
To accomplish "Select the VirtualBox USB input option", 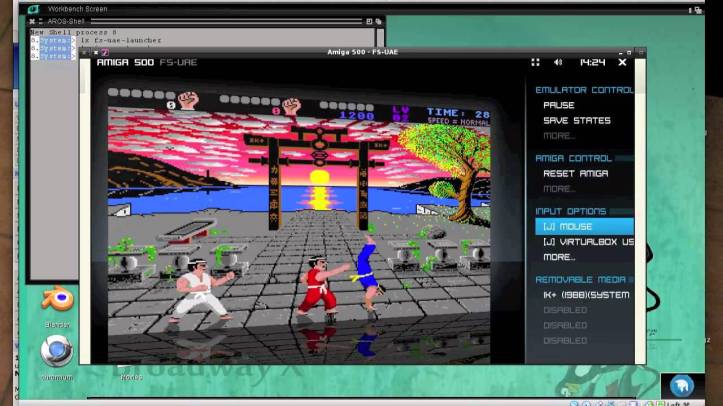I will (588, 242).
